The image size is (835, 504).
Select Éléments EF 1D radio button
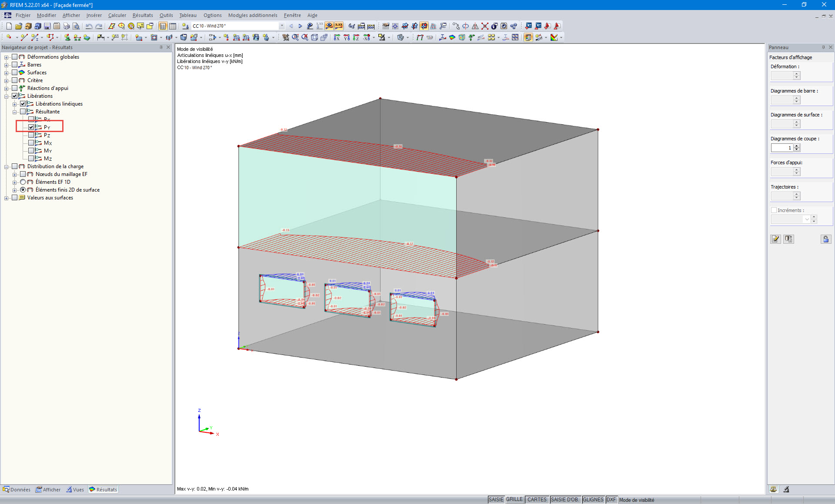23,182
